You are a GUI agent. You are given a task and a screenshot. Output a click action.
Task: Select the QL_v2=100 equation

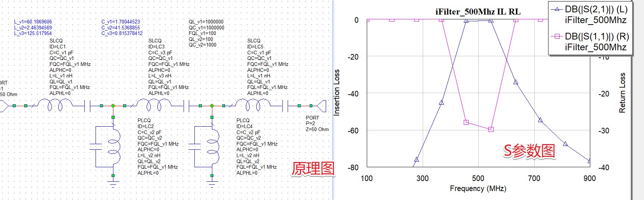point(201,39)
